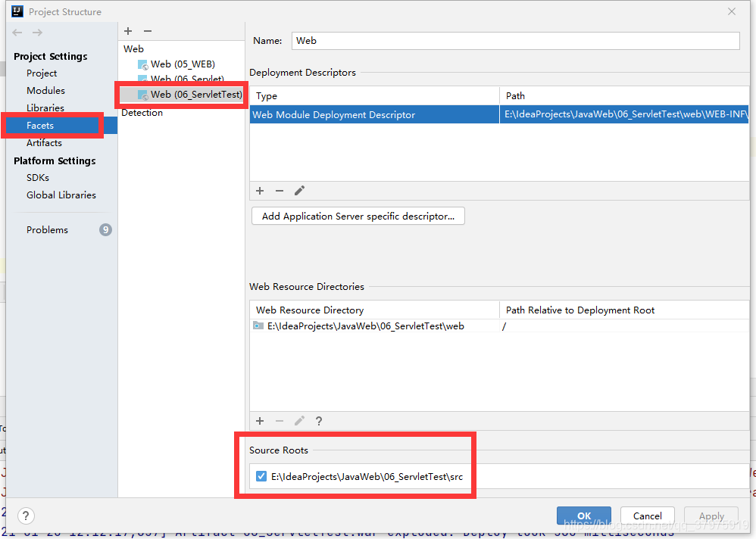Click the Cancel button

coord(648,516)
